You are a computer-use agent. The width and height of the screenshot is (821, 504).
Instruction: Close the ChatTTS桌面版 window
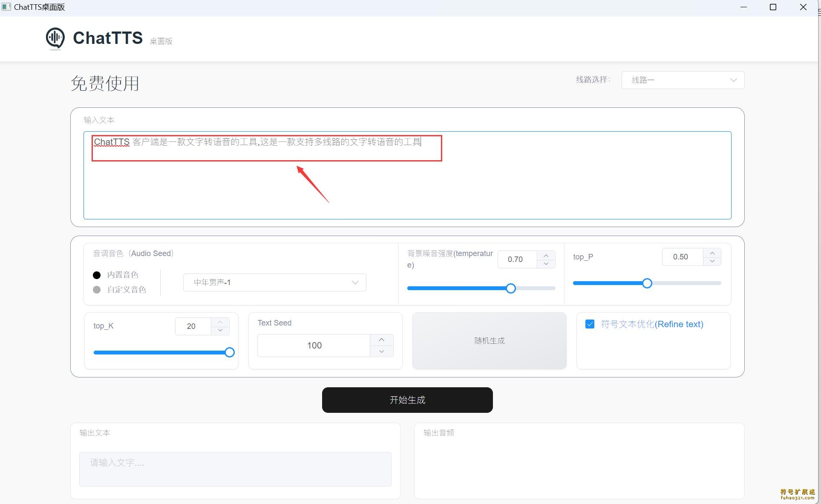(803, 7)
